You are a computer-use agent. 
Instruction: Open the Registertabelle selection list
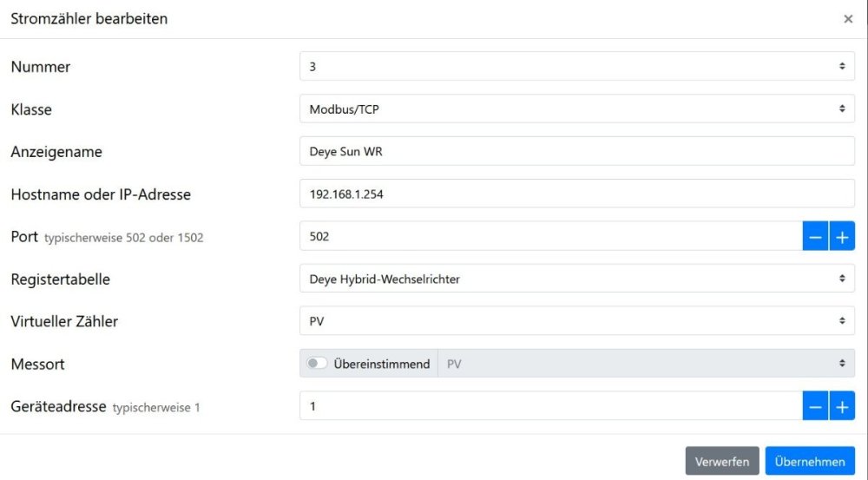[x=576, y=279]
